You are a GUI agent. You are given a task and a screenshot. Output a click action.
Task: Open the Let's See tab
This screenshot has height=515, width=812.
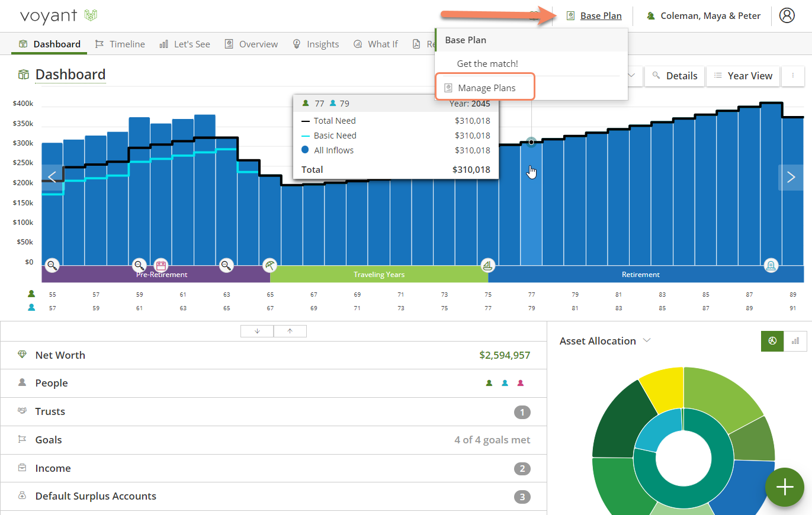[185, 44]
